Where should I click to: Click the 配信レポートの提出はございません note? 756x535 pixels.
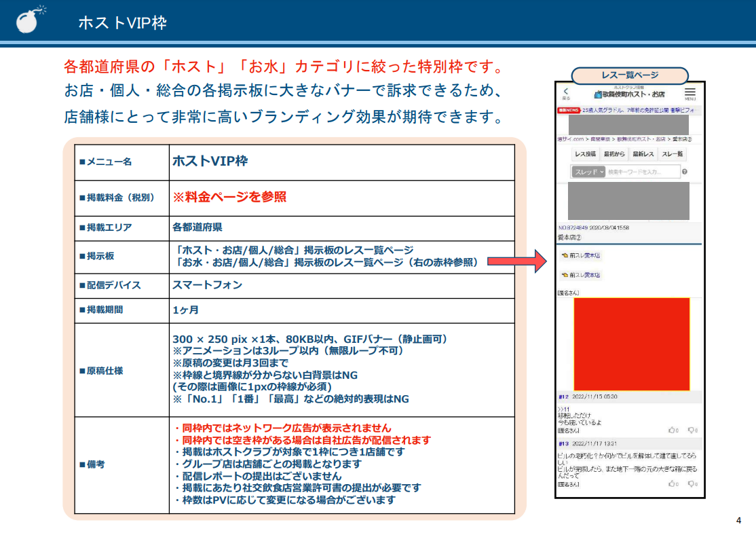(x=258, y=476)
